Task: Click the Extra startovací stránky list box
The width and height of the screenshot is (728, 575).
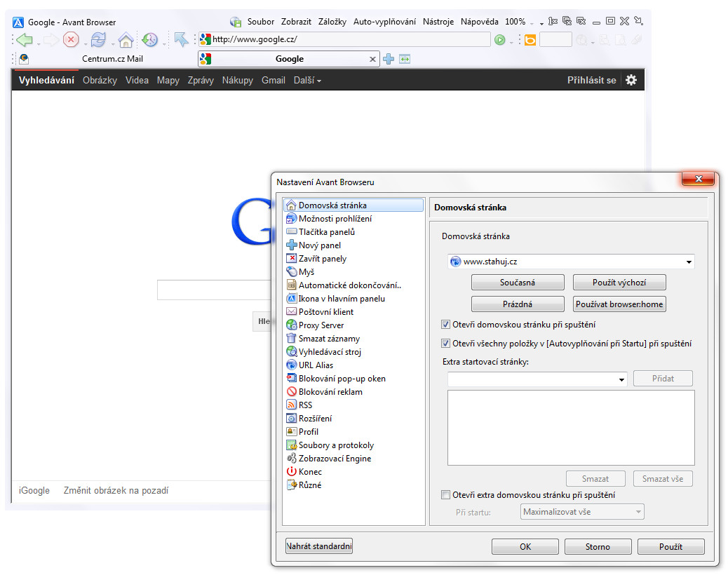Action: 571,428
